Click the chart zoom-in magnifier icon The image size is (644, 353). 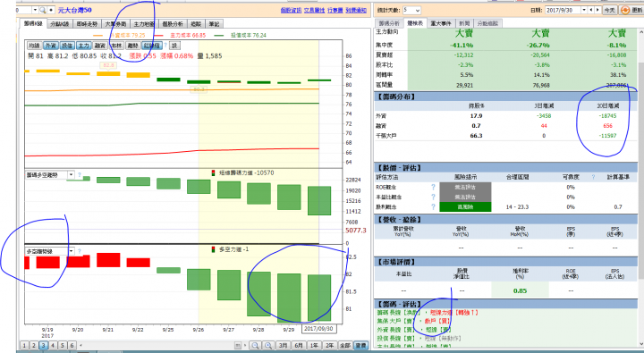pos(268,346)
